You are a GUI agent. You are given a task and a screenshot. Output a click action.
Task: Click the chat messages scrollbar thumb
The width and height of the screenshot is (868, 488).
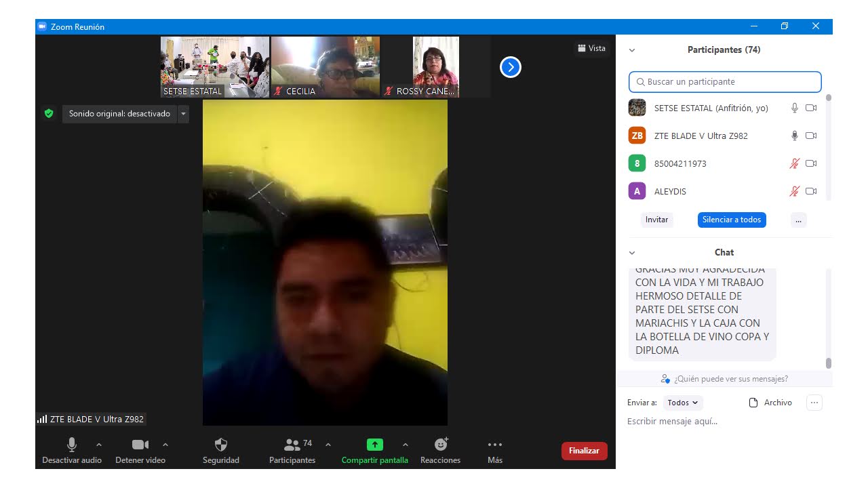coord(828,363)
